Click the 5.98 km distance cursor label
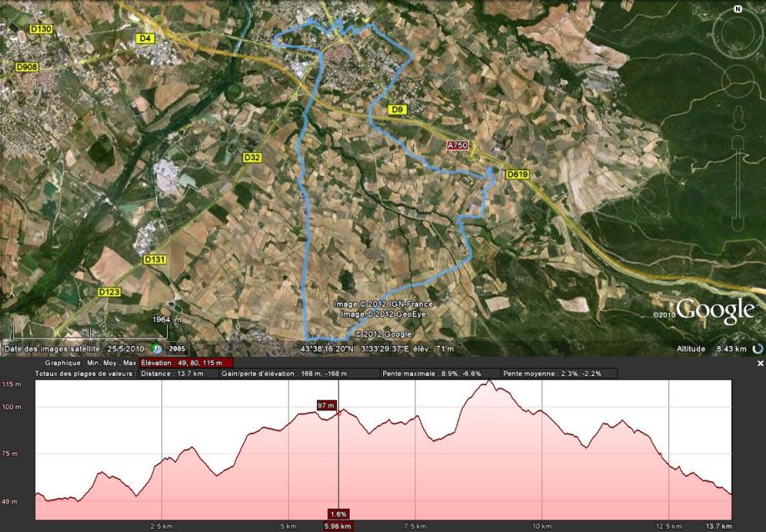This screenshot has height=532, width=766. pyautogui.click(x=338, y=526)
